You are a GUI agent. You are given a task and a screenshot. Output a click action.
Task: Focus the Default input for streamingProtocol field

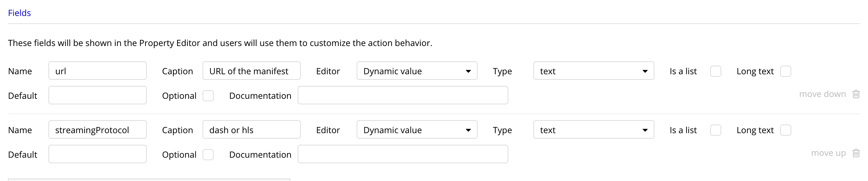click(x=97, y=154)
